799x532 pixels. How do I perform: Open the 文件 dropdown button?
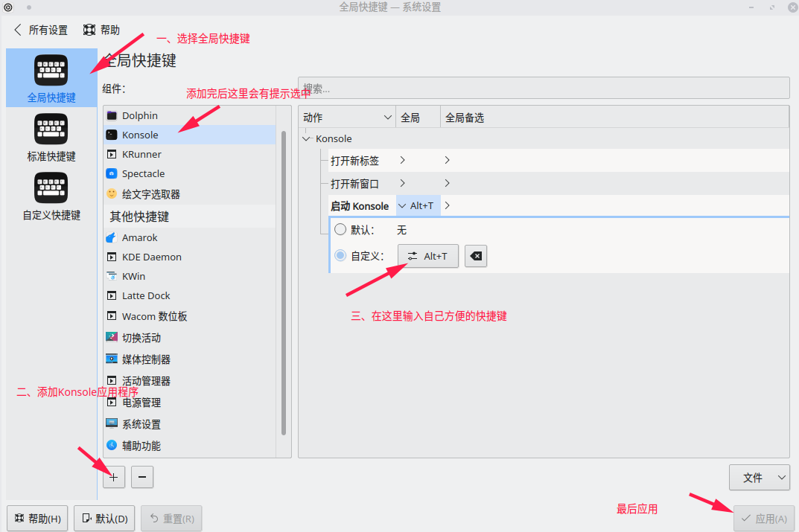tap(760, 478)
